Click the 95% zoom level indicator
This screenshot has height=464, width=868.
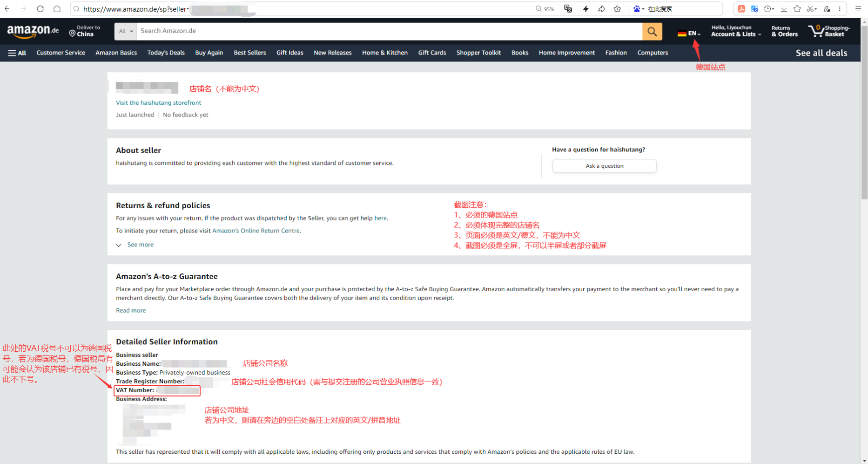tap(545, 9)
